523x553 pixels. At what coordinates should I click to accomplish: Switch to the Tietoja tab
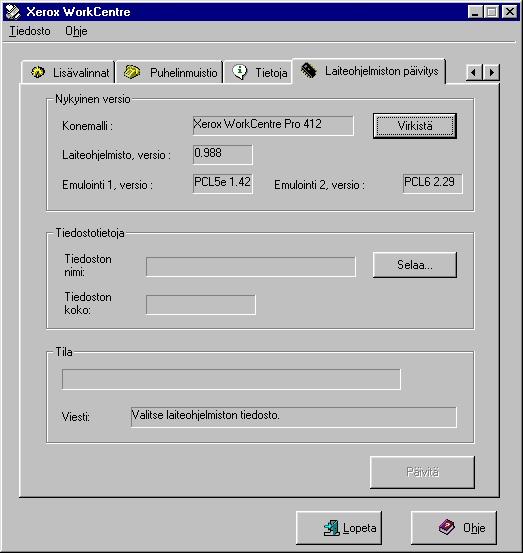(x=258, y=72)
